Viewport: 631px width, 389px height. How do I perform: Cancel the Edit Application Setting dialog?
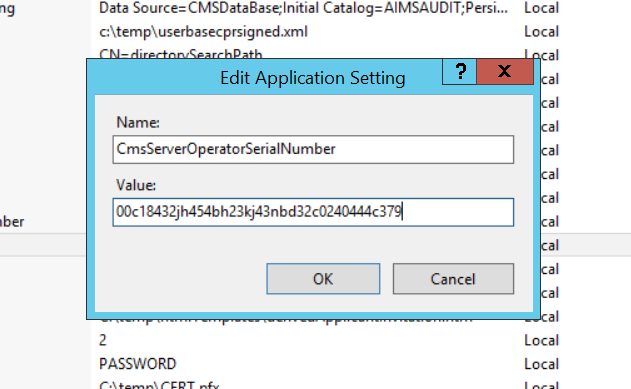tap(453, 279)
